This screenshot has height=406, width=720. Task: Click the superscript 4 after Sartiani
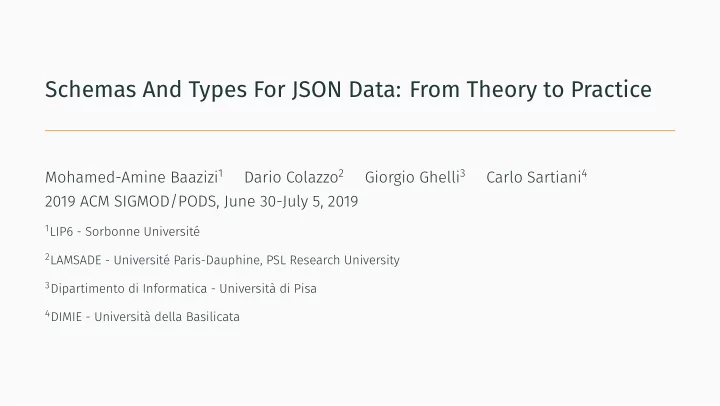tap(585, 174)
